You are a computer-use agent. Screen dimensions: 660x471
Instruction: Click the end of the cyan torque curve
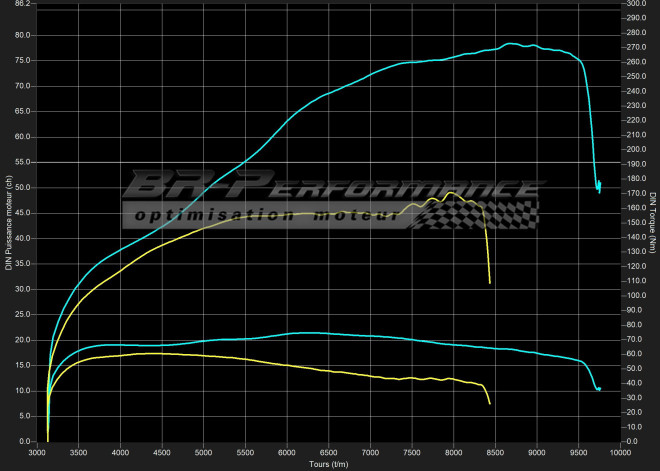(600, 389)
